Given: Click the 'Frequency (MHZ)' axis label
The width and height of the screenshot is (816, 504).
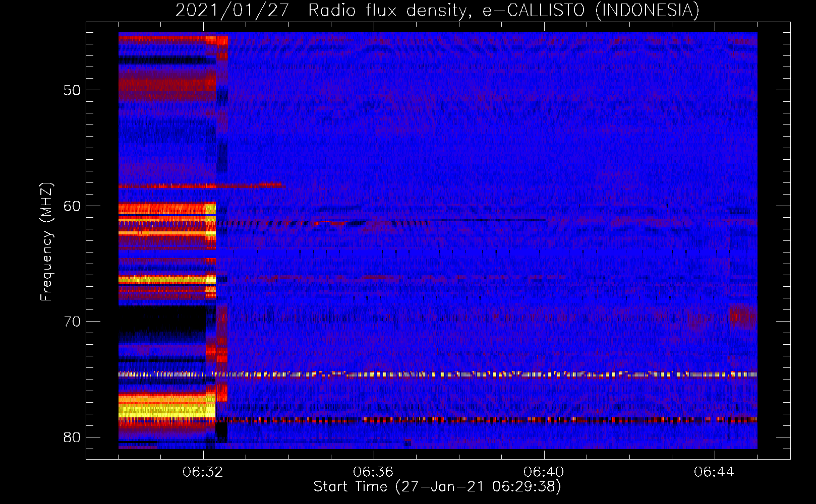Looking at the screenshot, I should click(46, 242).
